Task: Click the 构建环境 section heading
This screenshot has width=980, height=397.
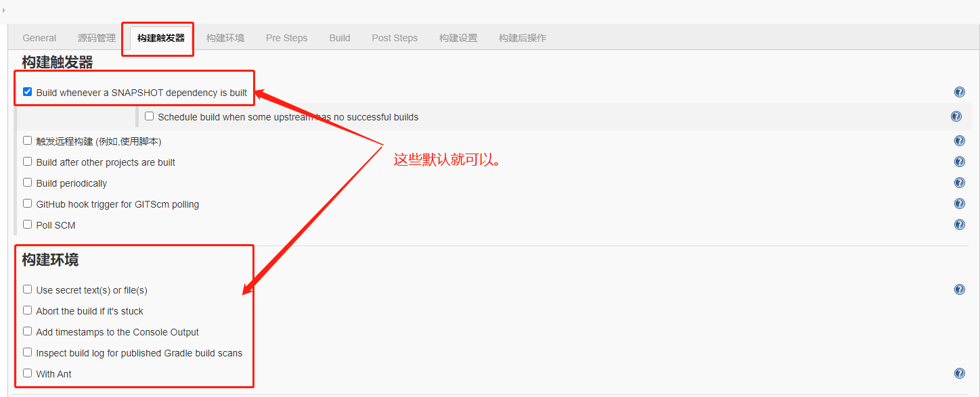Action: pyautogui.click(x=50, y=260)
